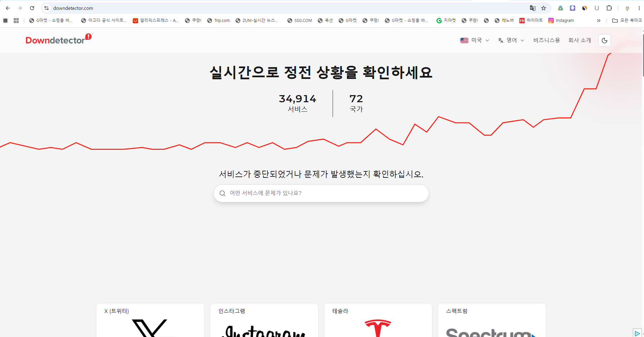644x337 pixels.
Task: Expand the 미국 country dropdown
Action: click(475, 40)
